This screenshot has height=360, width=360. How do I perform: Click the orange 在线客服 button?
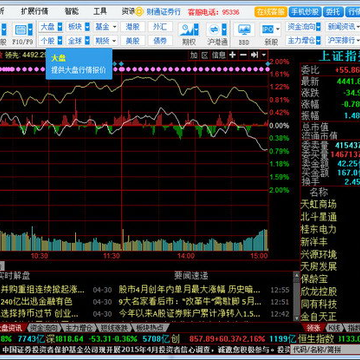pos(270,12)
